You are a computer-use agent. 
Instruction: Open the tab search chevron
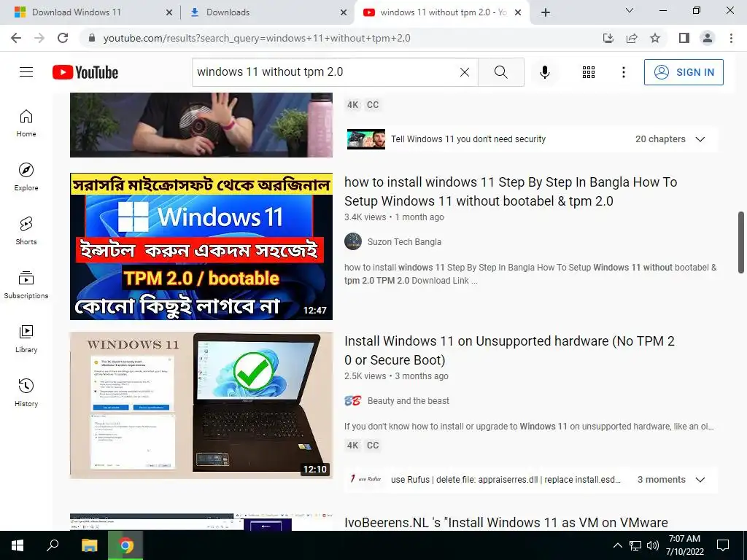pyautogui.click(x=629, y=10)
